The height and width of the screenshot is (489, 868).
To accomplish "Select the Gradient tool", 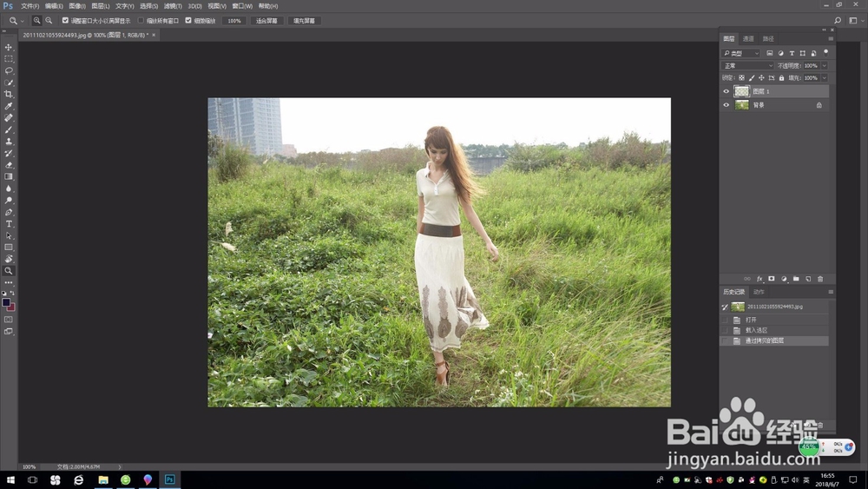I will coord(9,176).
